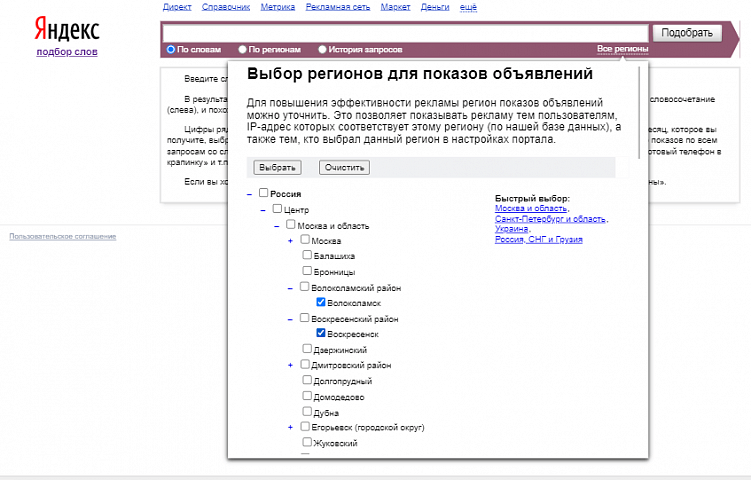The height and width of the screenshot is (480, 751).
Task: Open Деньги in top navigation
Action: (435, 7)
